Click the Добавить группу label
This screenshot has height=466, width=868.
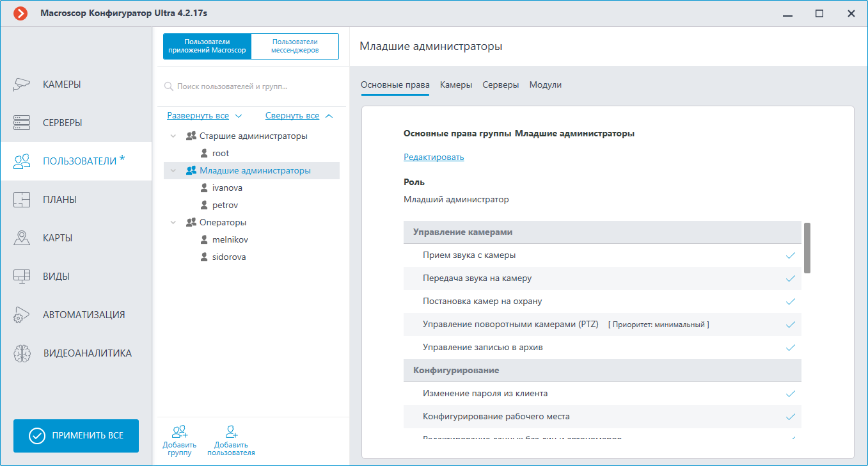(180, 449)
